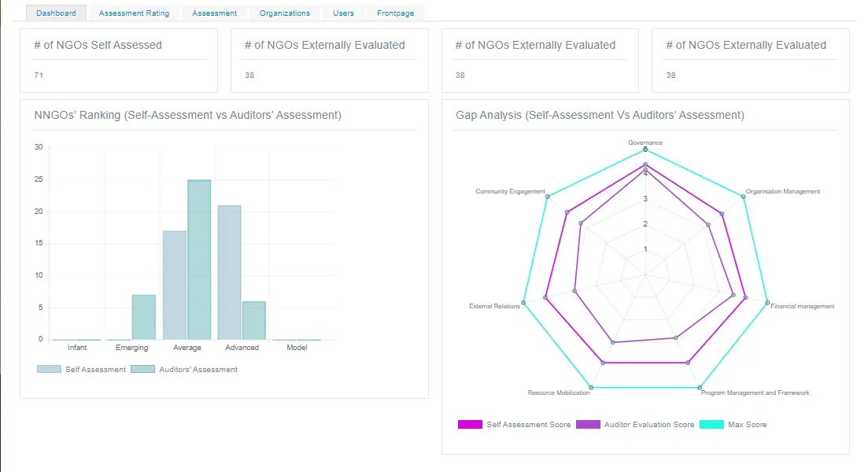Viewport: 868px width, 472px height.
Task: Click the Program Management and Framework label
Action: (755, 393)
